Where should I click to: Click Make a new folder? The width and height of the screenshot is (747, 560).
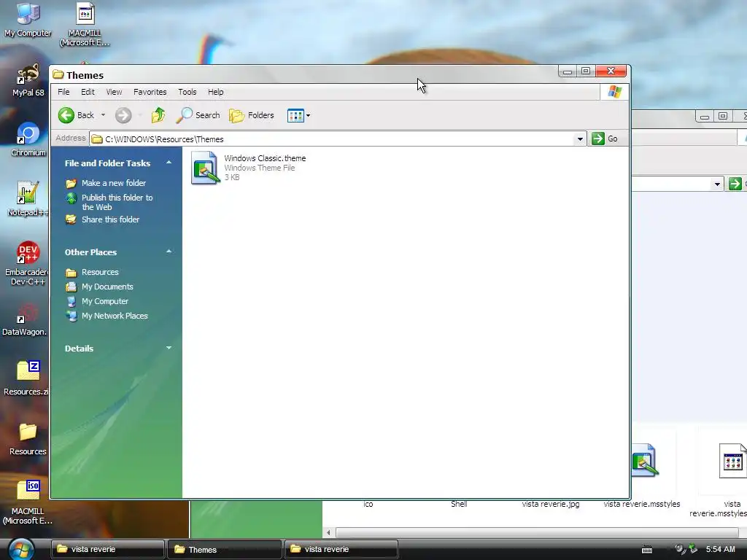click(113, 183)
